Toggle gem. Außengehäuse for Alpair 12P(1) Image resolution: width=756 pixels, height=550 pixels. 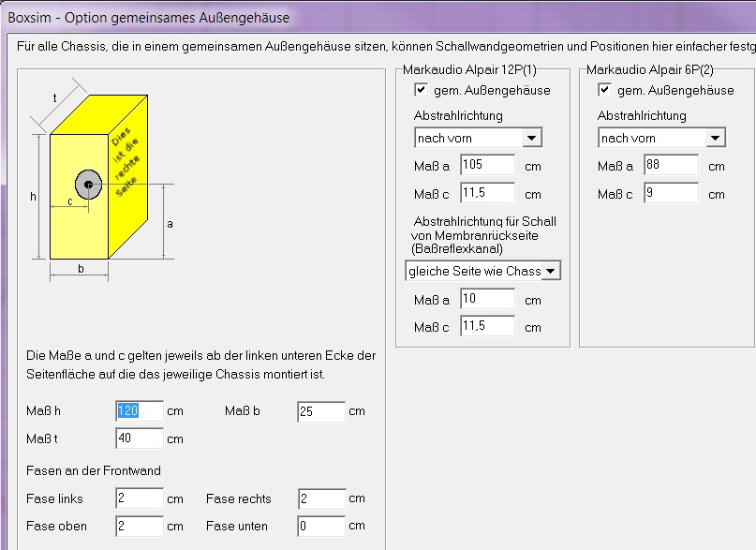click(422, 91)
